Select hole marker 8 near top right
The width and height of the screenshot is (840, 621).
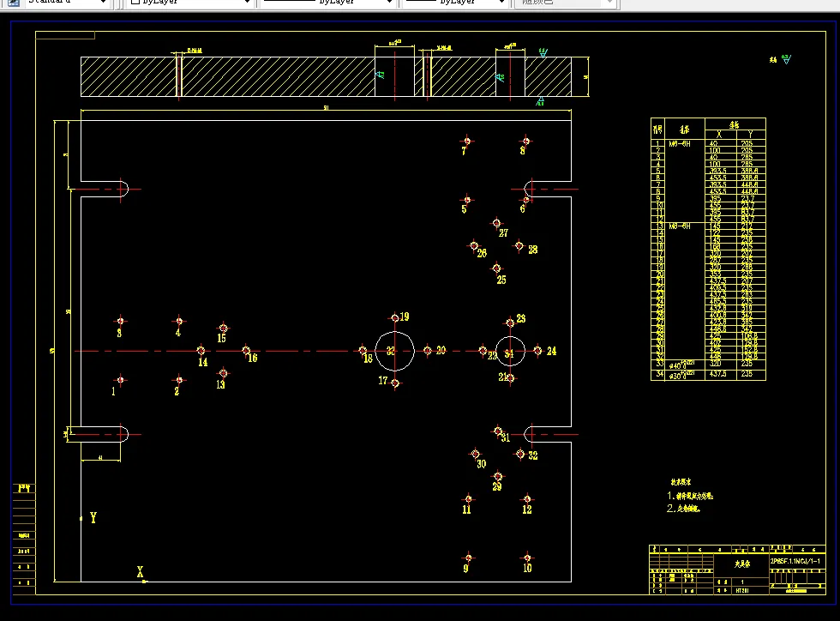(526, 141)
